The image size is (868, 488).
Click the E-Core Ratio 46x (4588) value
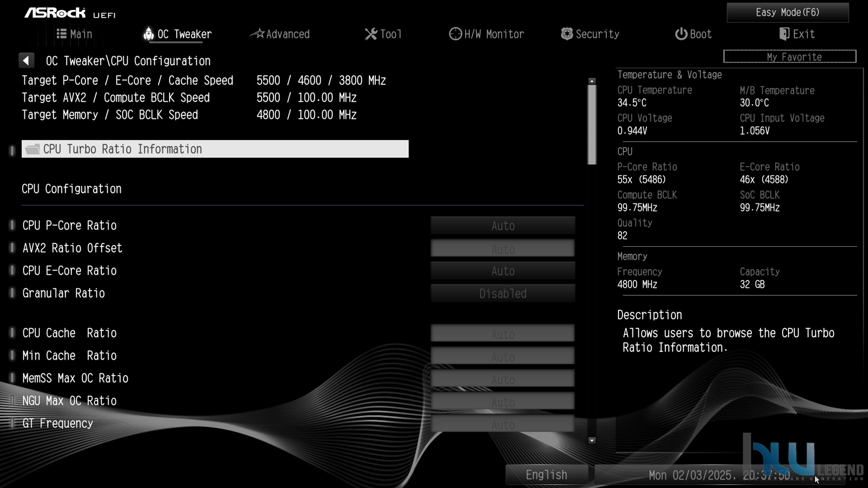point(764,180)
